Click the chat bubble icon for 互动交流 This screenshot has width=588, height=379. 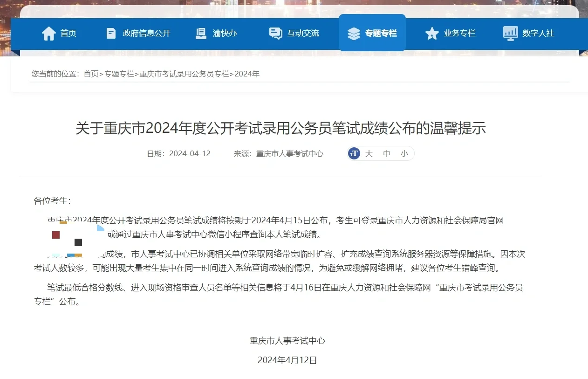pyautogui.click(x=275, y=33)
